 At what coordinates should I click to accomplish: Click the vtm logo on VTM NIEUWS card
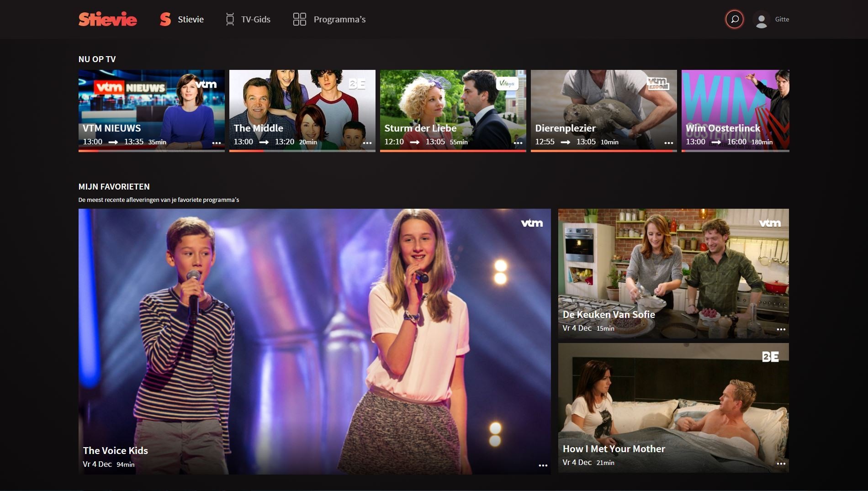coord(206,84)
